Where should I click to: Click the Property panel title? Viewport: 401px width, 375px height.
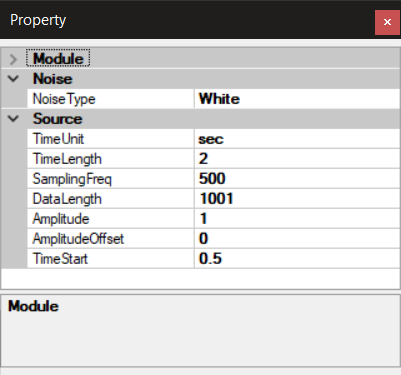38,21
